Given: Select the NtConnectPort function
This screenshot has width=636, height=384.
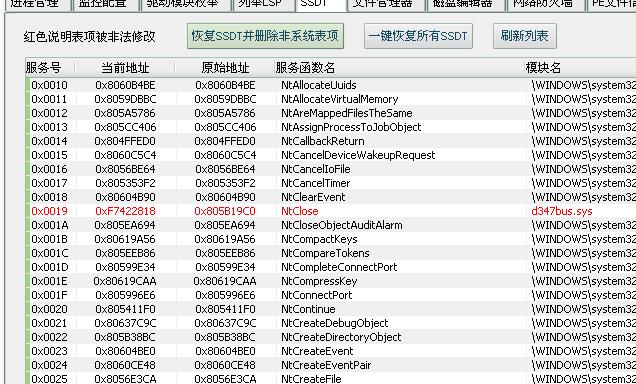Looking at the screenshot, I should pyautogui.click(x=317, y=295).
